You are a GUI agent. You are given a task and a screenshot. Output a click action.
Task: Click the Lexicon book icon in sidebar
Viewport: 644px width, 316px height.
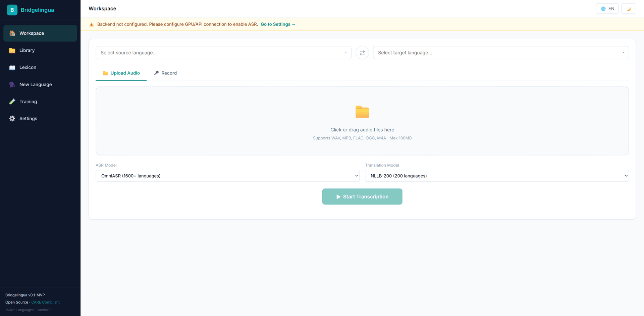tap(12, 67)
